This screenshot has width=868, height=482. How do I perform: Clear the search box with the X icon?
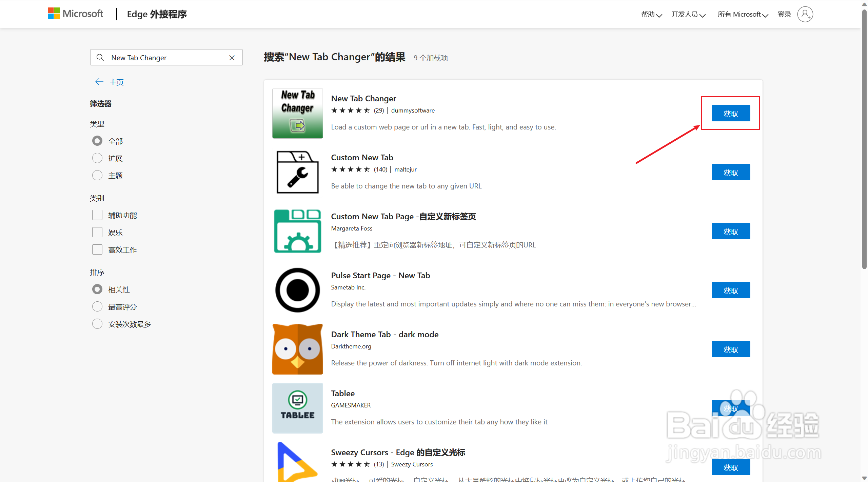coord(232,58)
